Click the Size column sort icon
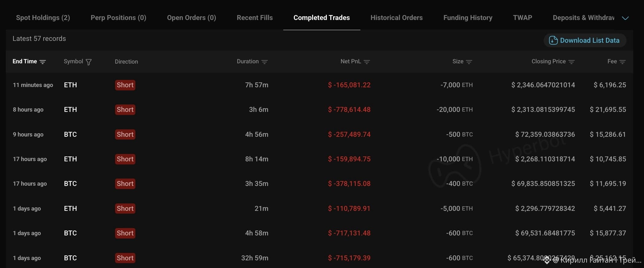 pyautogui.click(x=469, y=62)
